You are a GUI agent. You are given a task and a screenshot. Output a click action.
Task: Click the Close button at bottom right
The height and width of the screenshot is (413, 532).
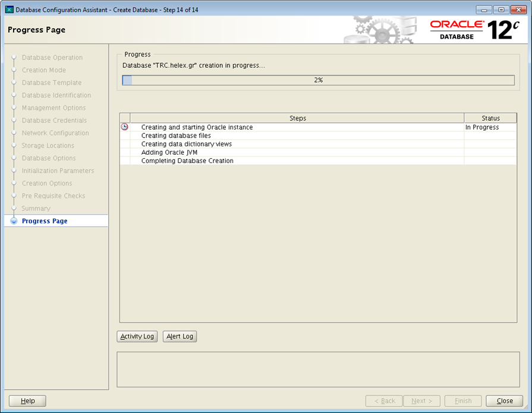tap(505, 401)
